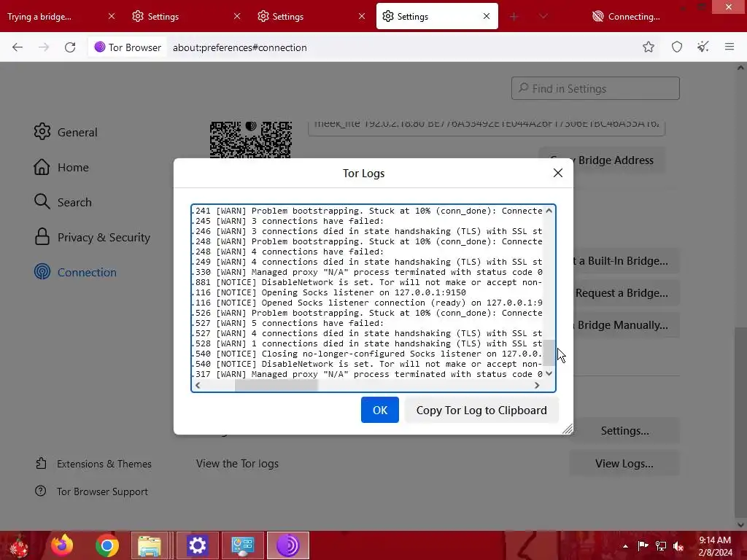This screenshot has width=747, height=560.
Task: Open the list all tabs dropdown
Action: (x=543, y=17)
